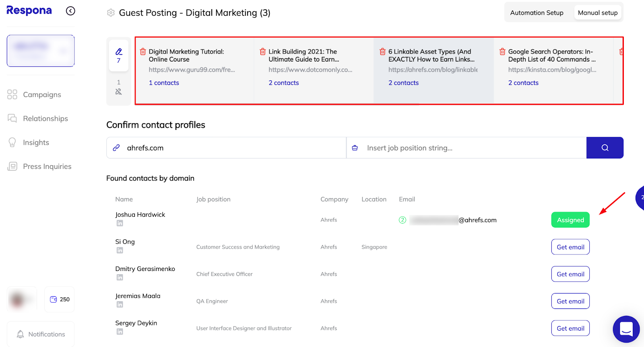Delete the Google Search Operators opportunity

point(502,51)
